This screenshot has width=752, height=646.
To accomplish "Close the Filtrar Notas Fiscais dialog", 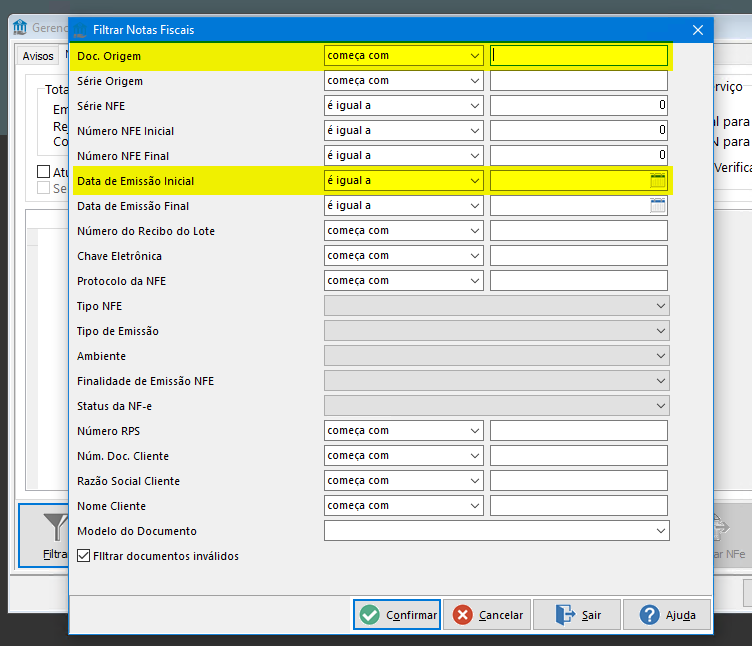I will (x=698, y=30).
